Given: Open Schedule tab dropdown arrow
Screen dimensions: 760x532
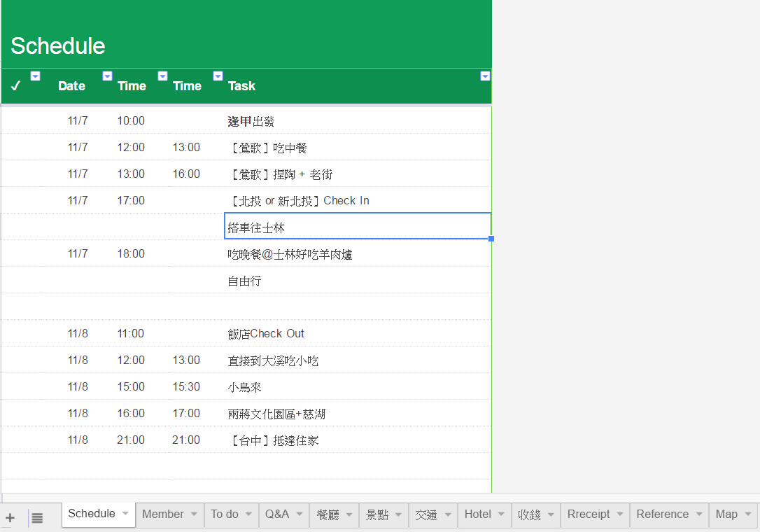Looking at the screenshot, I should (125, 513).
